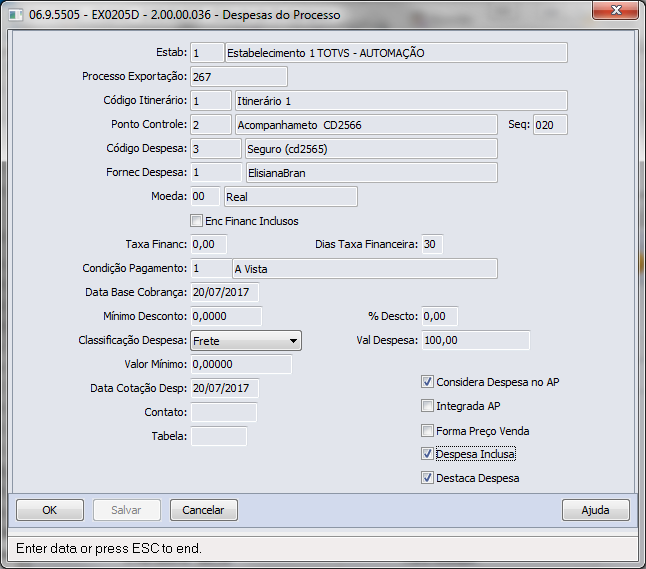Screen dimensions: 646x569
Task: Click the Moeda code field 00
Action: pos(205,196)
